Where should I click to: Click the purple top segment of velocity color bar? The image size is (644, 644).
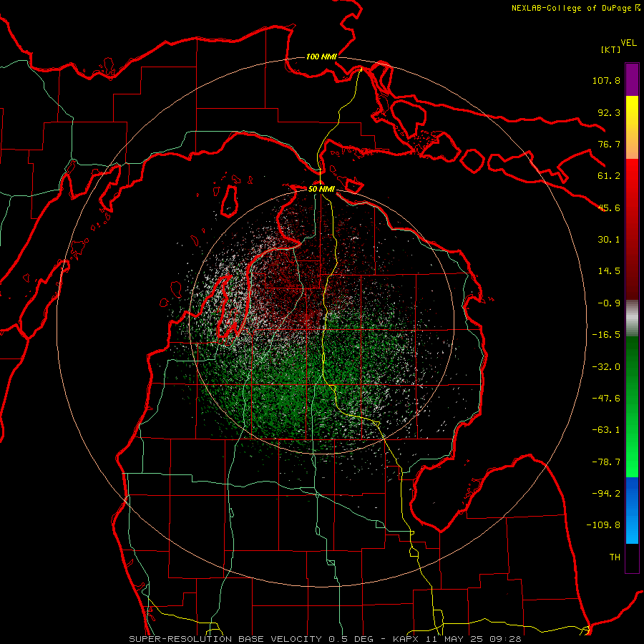tap(632, 79)
